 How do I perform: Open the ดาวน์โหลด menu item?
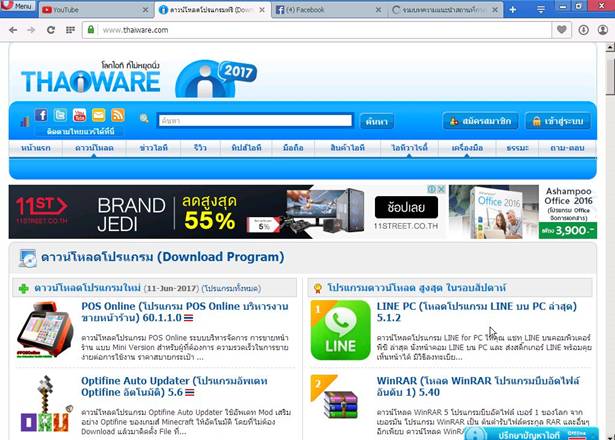point(94,148)
